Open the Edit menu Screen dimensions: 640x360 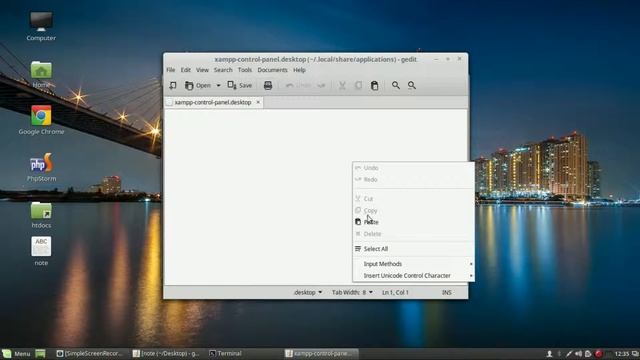click(x=186, y=70)
